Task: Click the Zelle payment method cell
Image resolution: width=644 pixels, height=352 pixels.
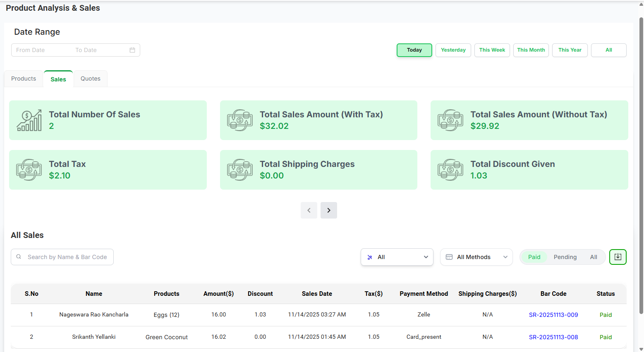Action: tap(424, 315)
